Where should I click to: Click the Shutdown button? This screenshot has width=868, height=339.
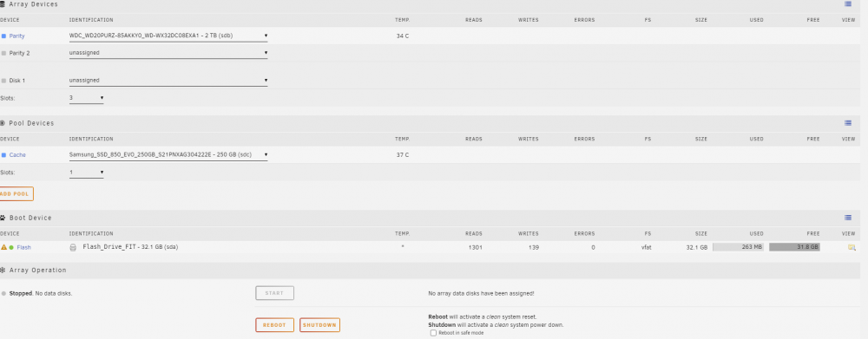[319, 325]
